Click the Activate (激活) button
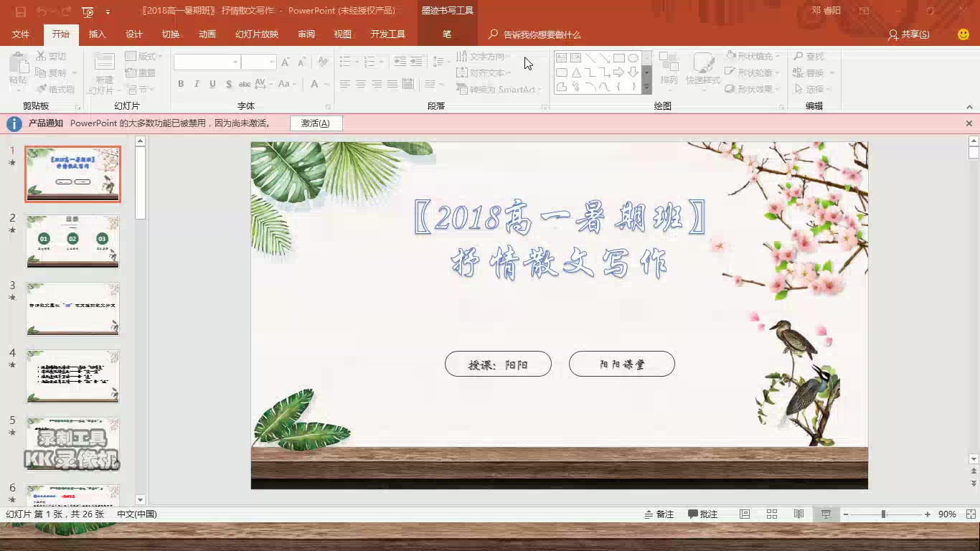980x551 pixels. (316, 123)
